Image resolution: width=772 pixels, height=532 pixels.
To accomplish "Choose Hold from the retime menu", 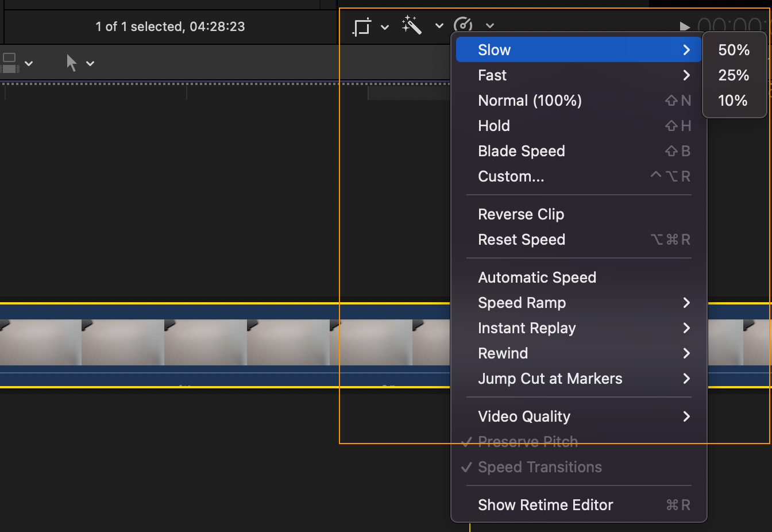I will pos(579,126).
